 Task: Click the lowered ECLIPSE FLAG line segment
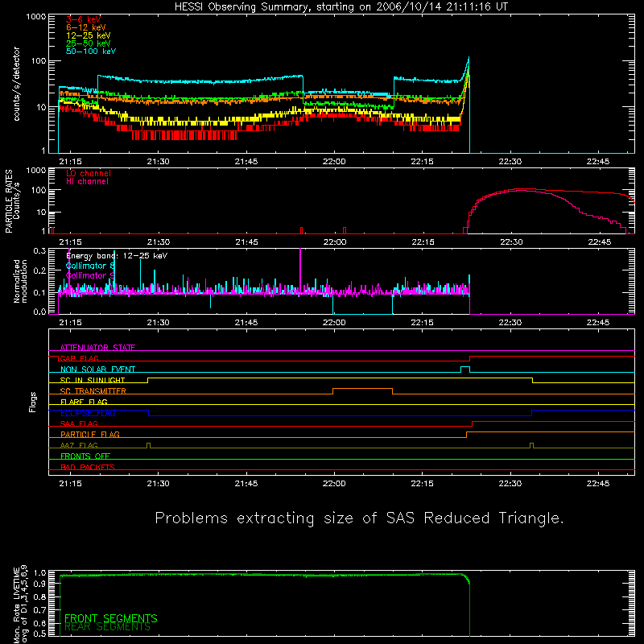(340, 415)
